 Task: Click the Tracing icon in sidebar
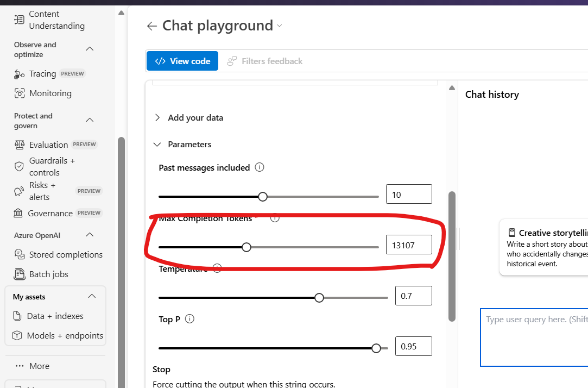tap(19, 74)
